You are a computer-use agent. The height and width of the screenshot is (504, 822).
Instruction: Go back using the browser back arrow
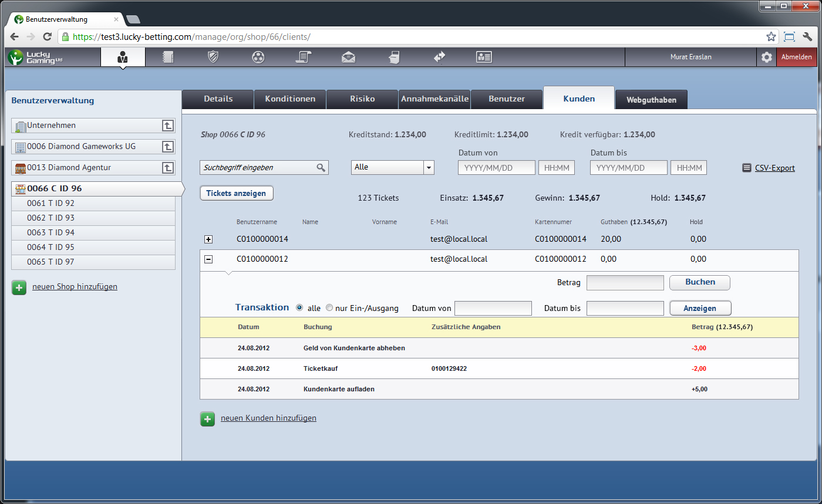pos(15,37)
